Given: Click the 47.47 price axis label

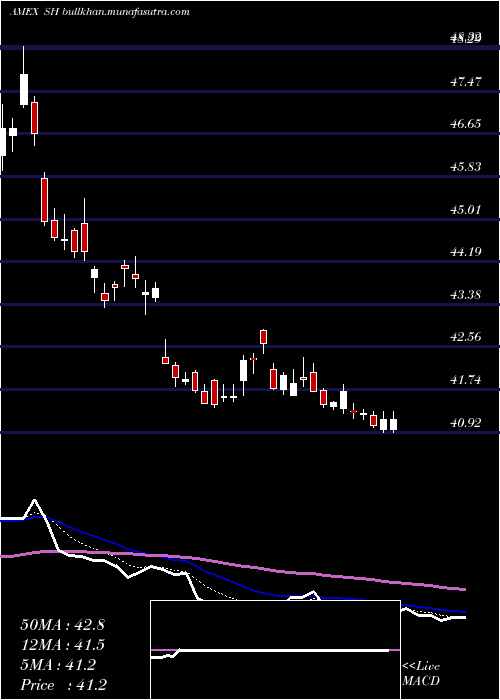Looking at the screenshot, I should pyautogui.click(x=466, y=82).
